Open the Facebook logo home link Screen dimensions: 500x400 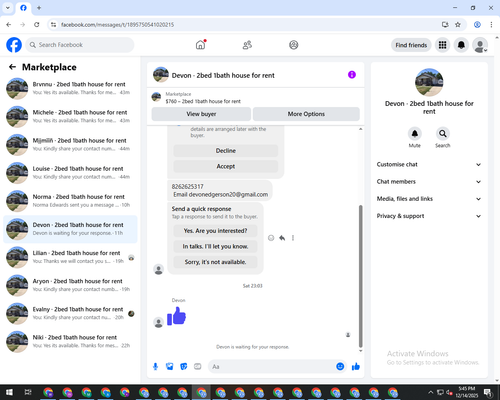[x=14, y=45]
